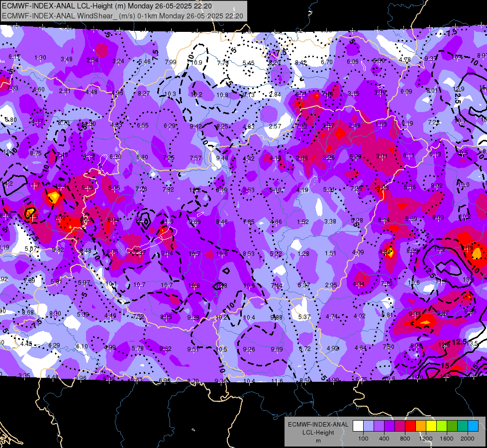
Task: Click the WindShear 0-1km title line
Action: (122, 16)
